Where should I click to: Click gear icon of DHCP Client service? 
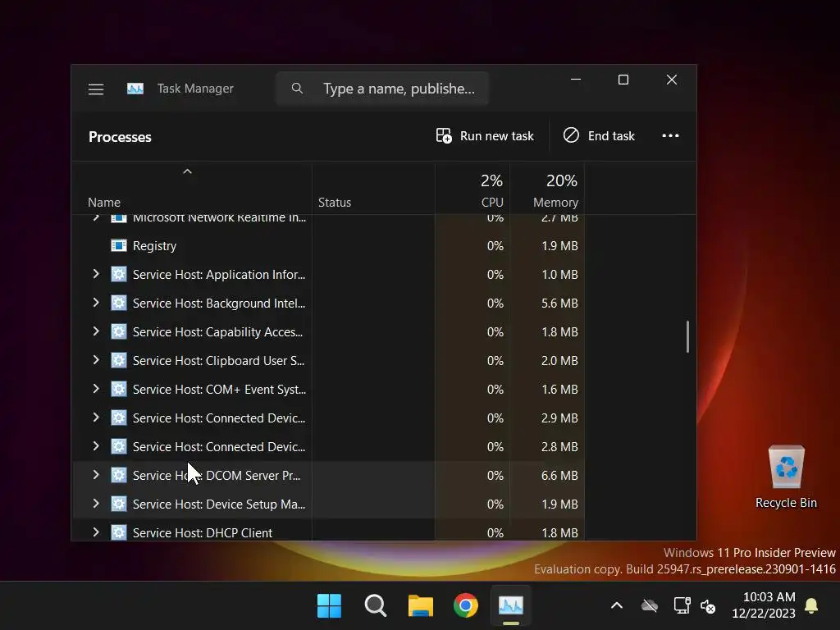118,532
